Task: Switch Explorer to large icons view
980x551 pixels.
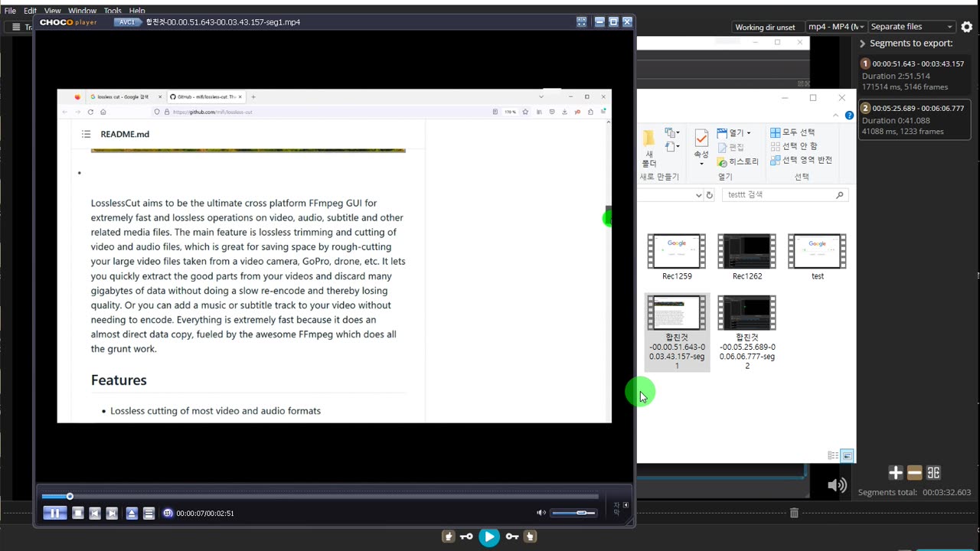Action: [847, 456]
